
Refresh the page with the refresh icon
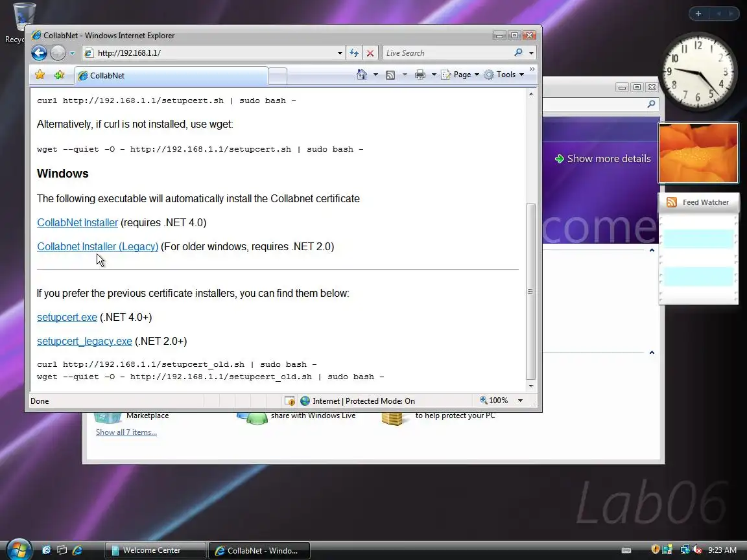(354, 53)
